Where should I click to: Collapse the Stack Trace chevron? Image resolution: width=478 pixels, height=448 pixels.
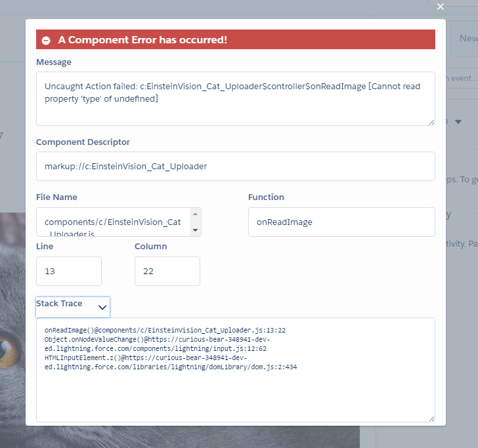point(102,306)
